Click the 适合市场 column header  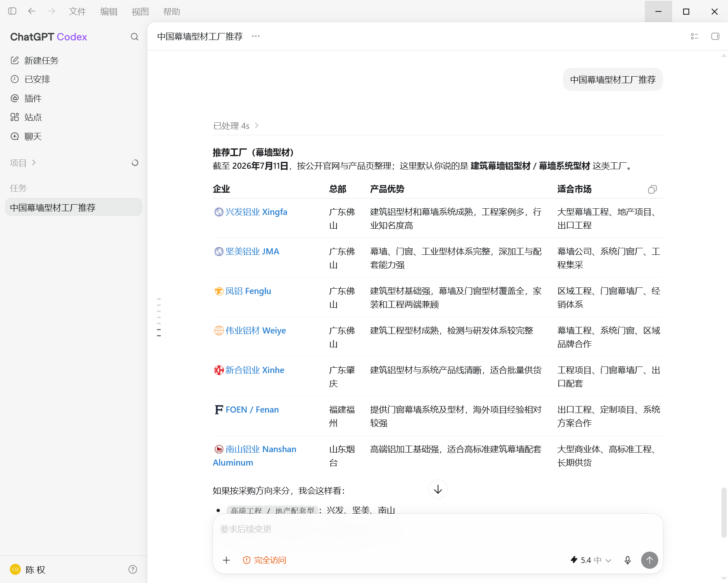point(574,189)
